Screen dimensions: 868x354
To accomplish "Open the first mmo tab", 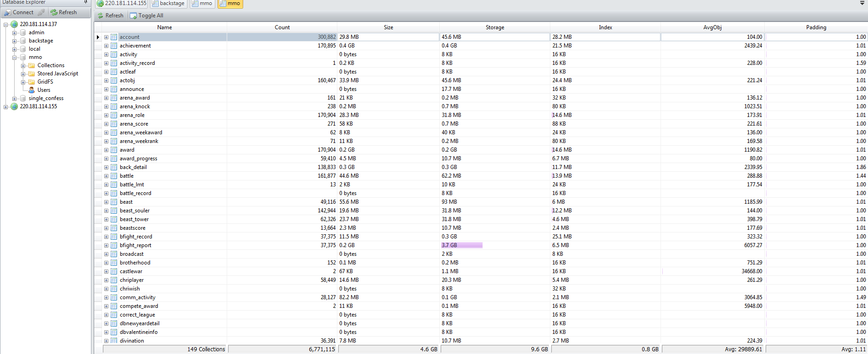I will coord(202,4).
